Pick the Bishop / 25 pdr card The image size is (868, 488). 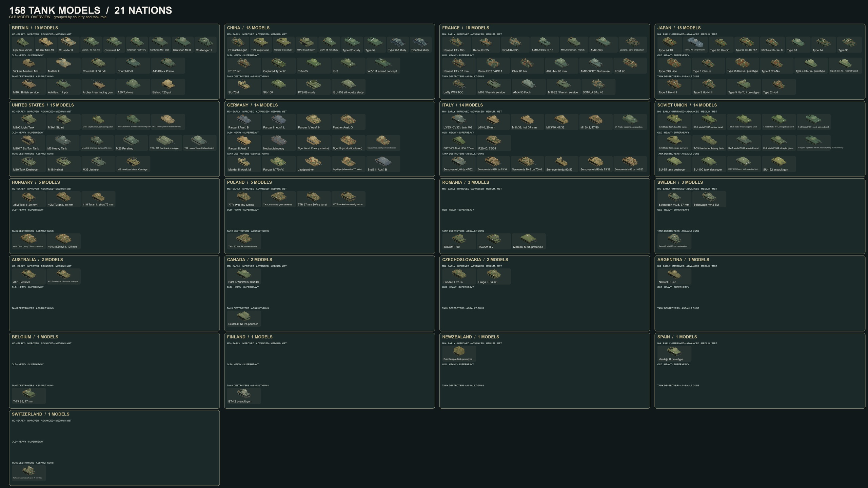(x=168, y=87)
